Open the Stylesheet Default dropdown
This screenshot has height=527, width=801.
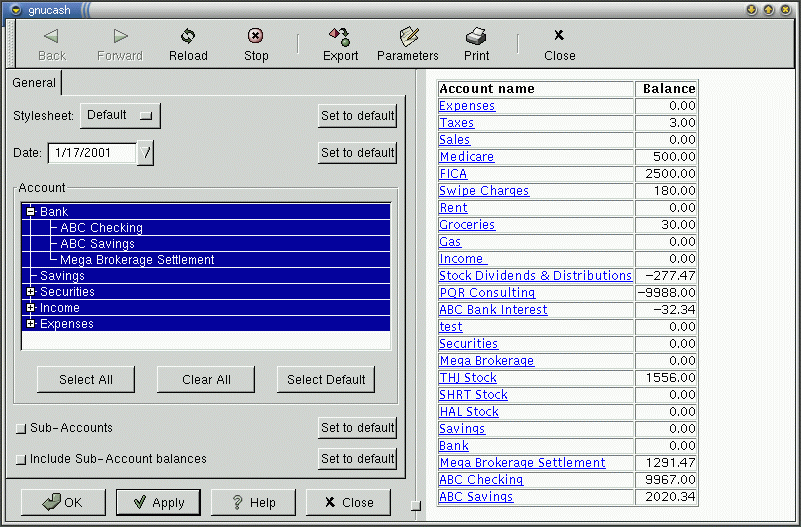(x=120, y=116)
